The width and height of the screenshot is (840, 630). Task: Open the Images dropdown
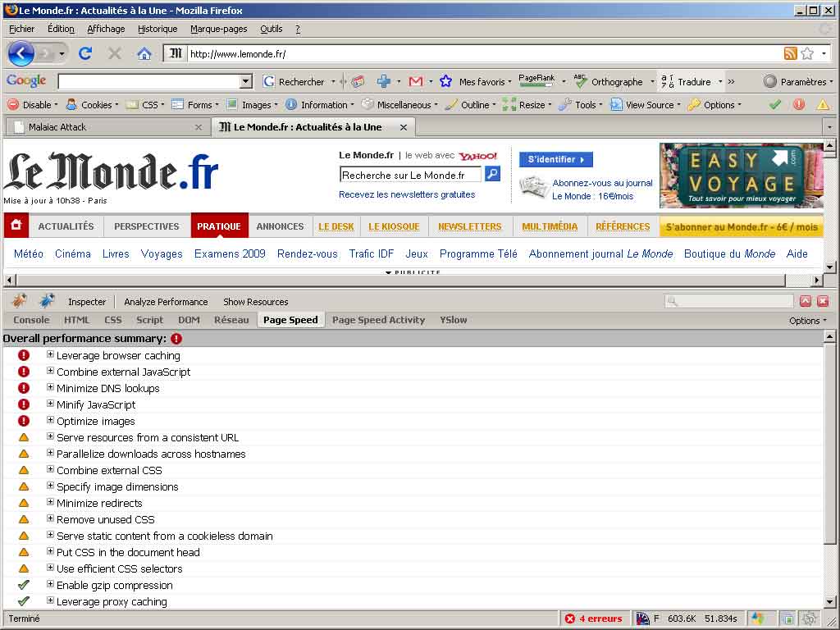[252, 104]
